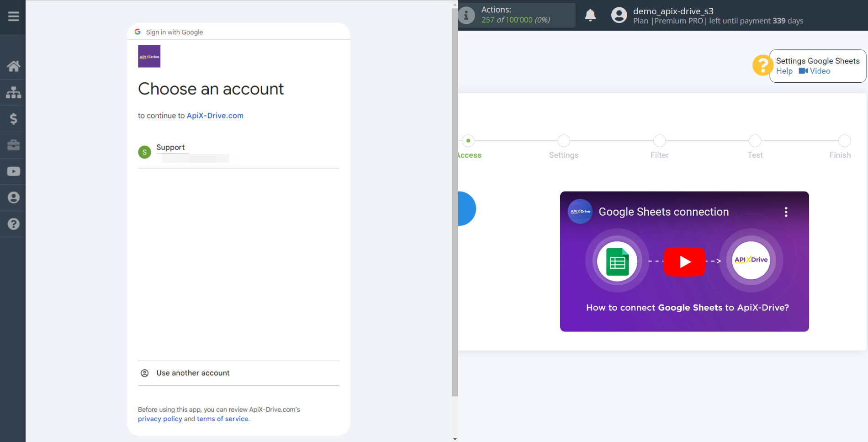Click the green S avatar for Support

(x=144, y=152)
